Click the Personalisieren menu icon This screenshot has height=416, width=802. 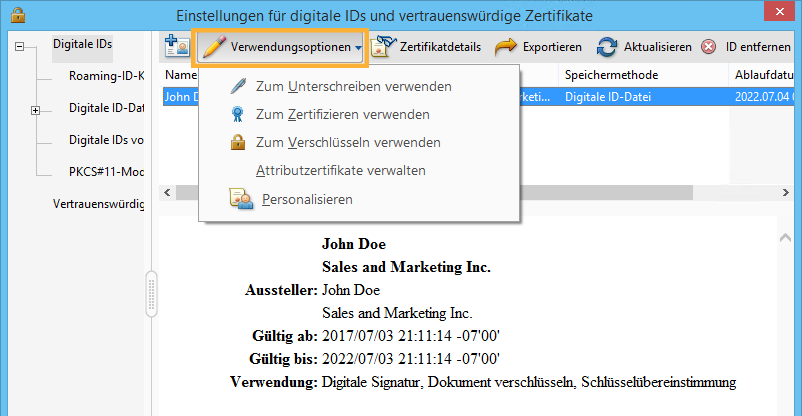(x=240, y=199)
